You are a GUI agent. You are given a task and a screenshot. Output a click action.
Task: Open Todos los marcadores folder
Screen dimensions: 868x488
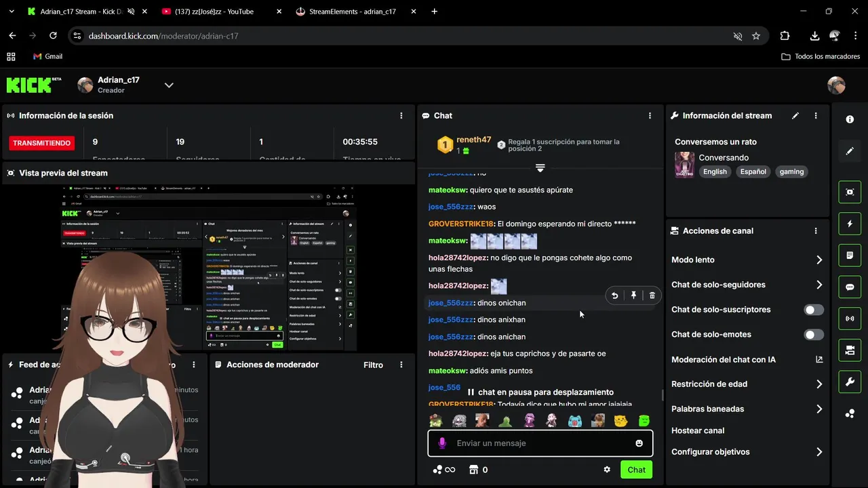pos(821,56)
